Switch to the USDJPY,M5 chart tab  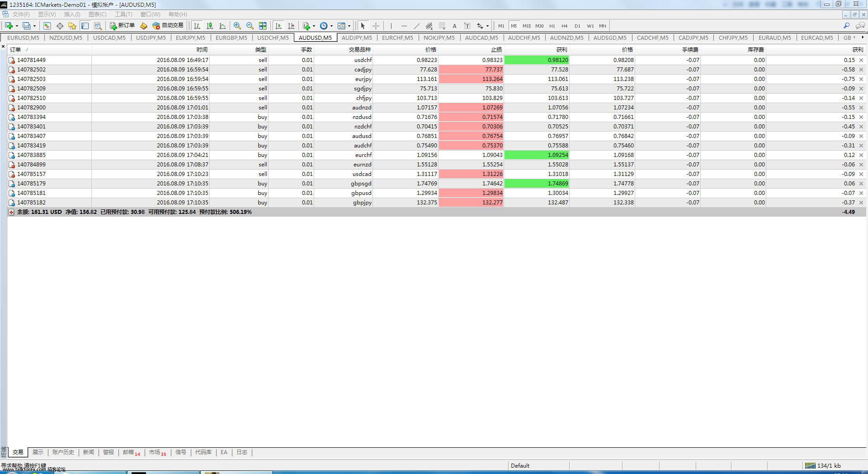tap(151, 38)
